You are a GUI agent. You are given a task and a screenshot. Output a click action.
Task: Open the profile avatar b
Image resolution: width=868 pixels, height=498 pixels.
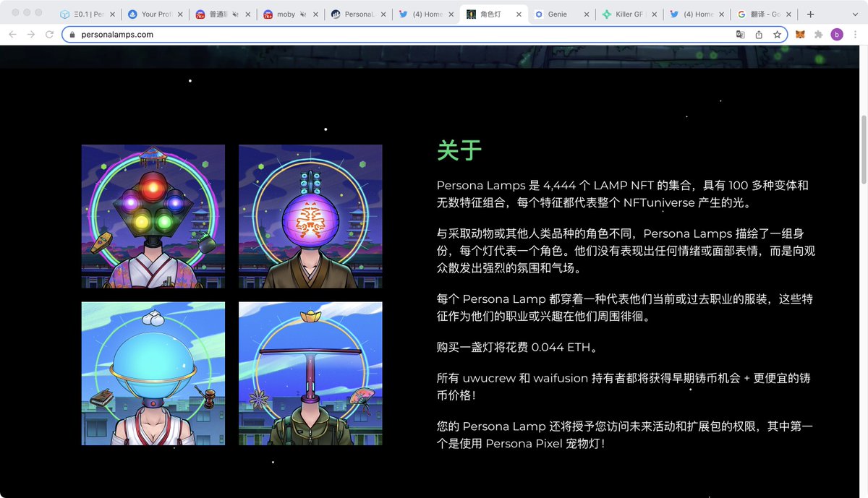[837, 34]
